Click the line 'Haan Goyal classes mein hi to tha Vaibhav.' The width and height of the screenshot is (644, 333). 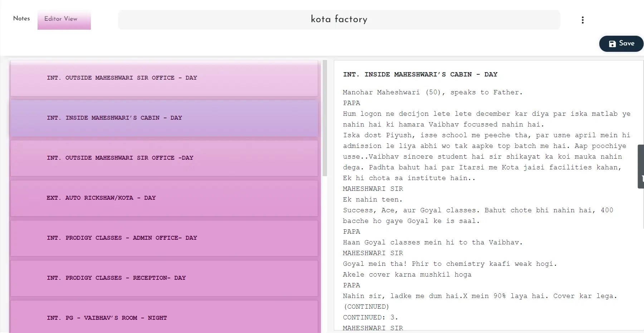(433, 242)
